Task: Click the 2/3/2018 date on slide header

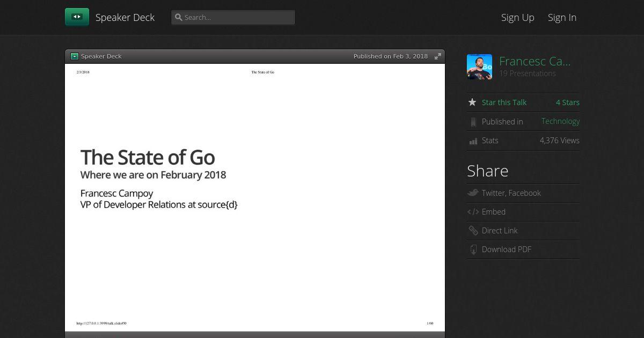Action: 83,72
